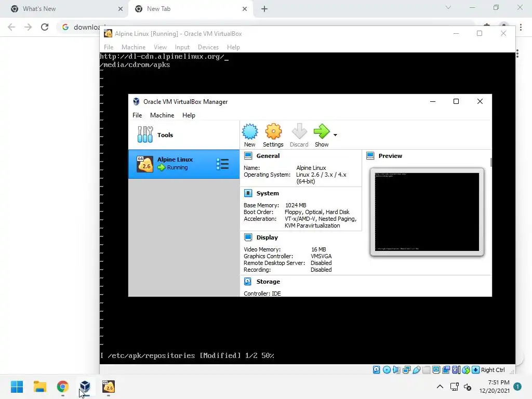Image resolution: width=532 pixels, height=399 pixels.
Task: Switch to the What's New browser tab
Action: pos(64,9)
